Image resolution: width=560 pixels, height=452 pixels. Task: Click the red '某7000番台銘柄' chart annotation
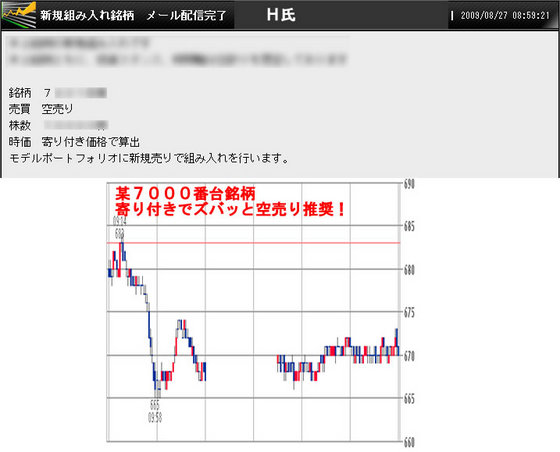(x=185, y=194)
